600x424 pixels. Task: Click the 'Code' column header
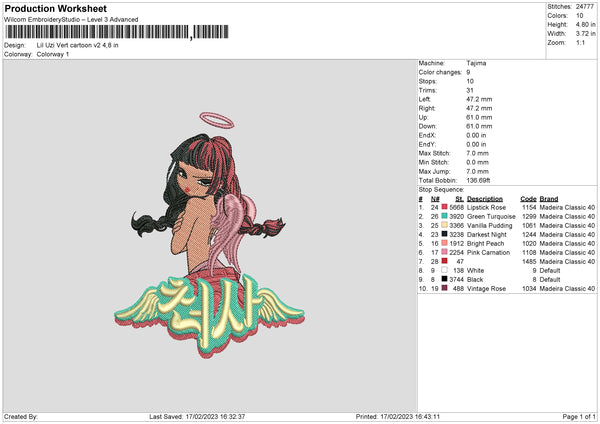pos(528,199)
